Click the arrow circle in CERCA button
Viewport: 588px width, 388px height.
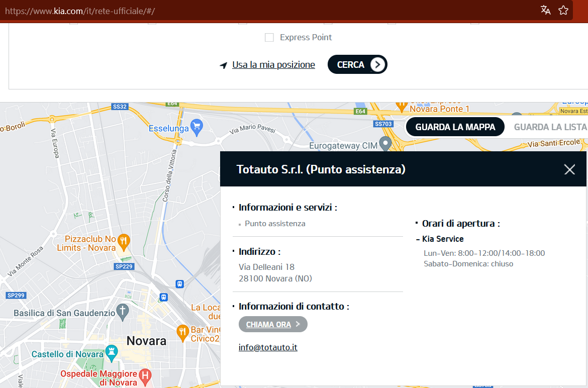[x=377, y=64]
